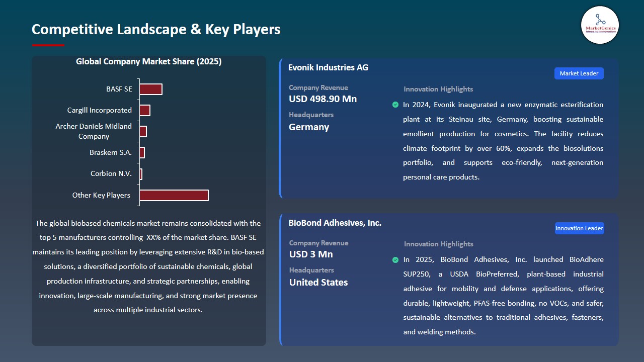
Task: Select the USD 3 Mn revenue value
Action: tap(310, 254)
